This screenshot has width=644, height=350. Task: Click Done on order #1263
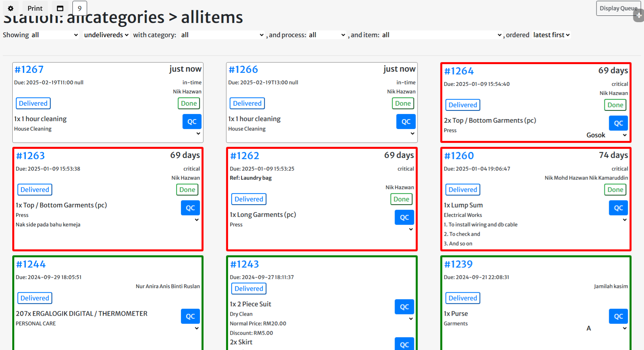(x=187, y=190)
